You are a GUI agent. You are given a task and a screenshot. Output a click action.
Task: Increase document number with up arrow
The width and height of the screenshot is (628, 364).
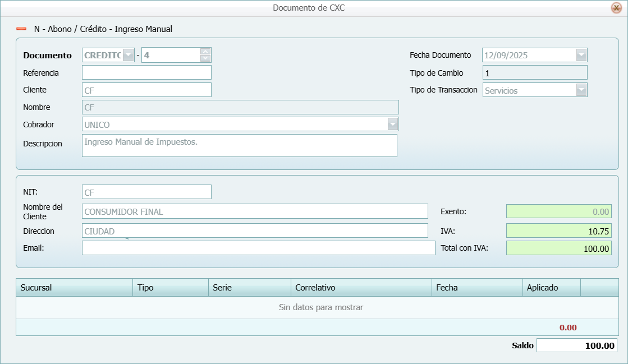205,52
